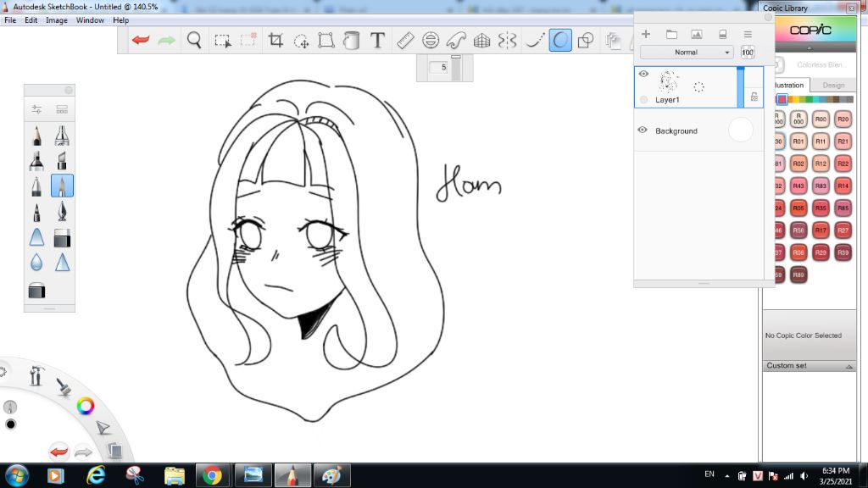Open the Perspective Guide tool
This screenshot has width=868, height=488.
(481, 40)
